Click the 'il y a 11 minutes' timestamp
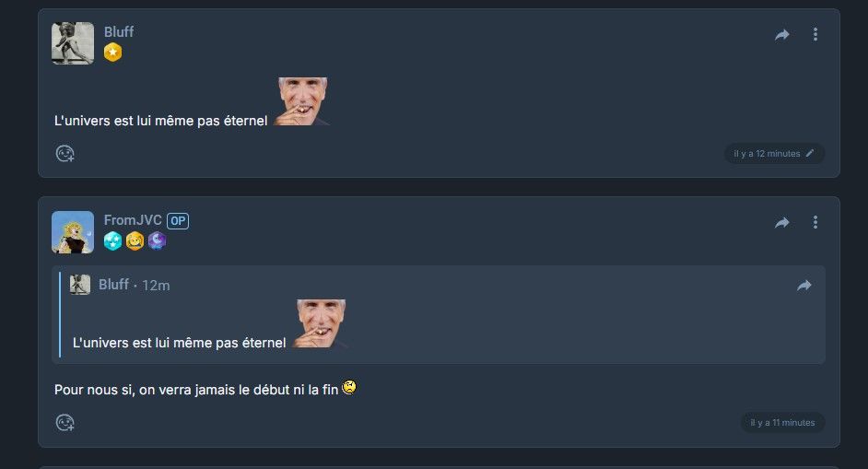The height and width of the screenshot is (469, 868). tap(782, 423)
